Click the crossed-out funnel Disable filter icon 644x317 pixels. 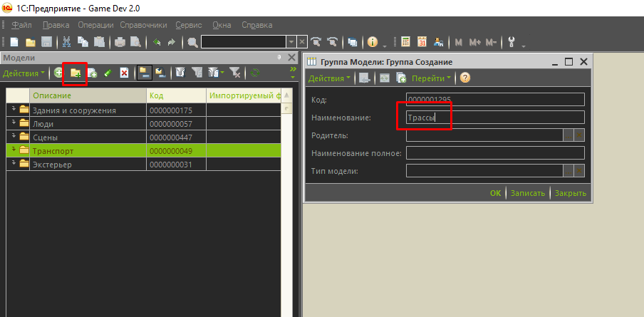point(235,73)
